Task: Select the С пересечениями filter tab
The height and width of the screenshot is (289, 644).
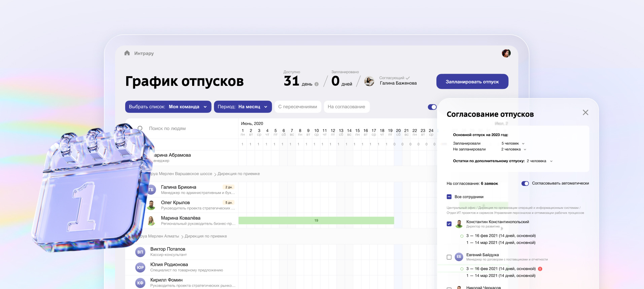Action: (x=297, y=107)
